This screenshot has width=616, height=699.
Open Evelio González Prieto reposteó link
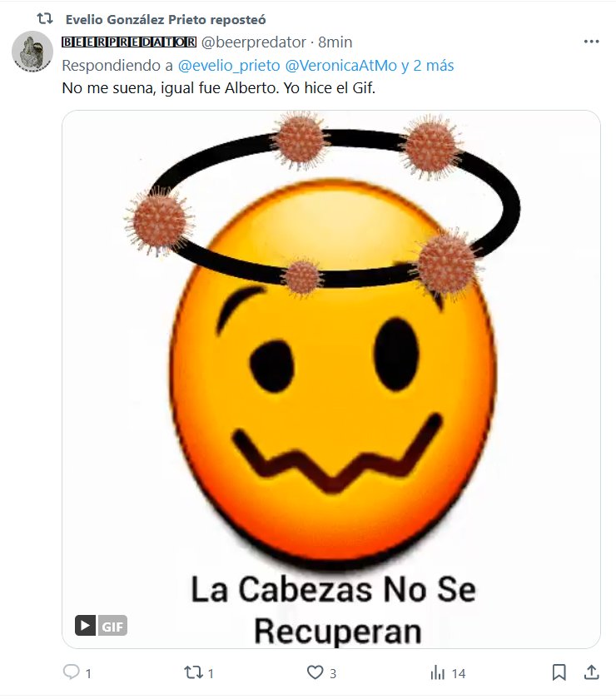click(x=166, y=20)
